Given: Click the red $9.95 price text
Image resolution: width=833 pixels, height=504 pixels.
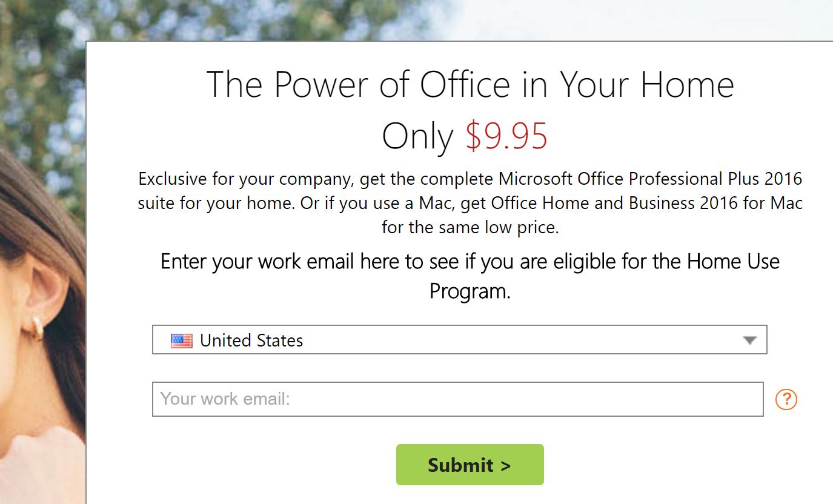Looking at the screenshot, I should tap(506, 136).
